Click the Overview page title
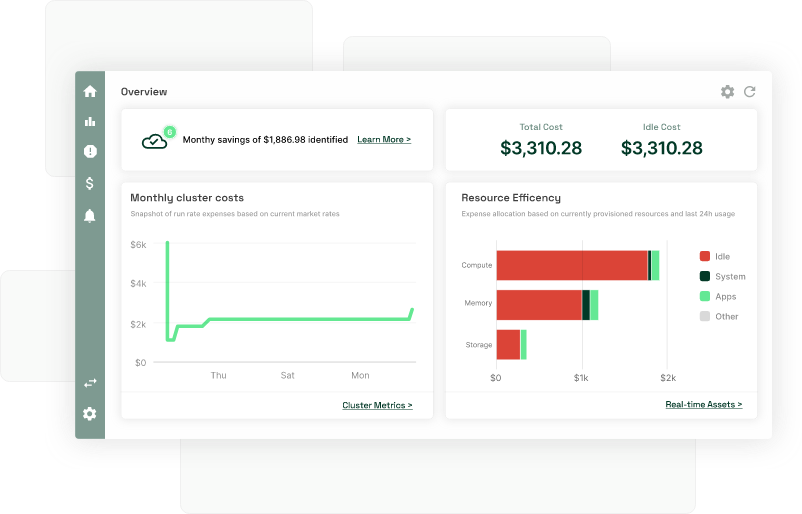The height and width of the screenshot is (514, 802). tap(144, 92)
